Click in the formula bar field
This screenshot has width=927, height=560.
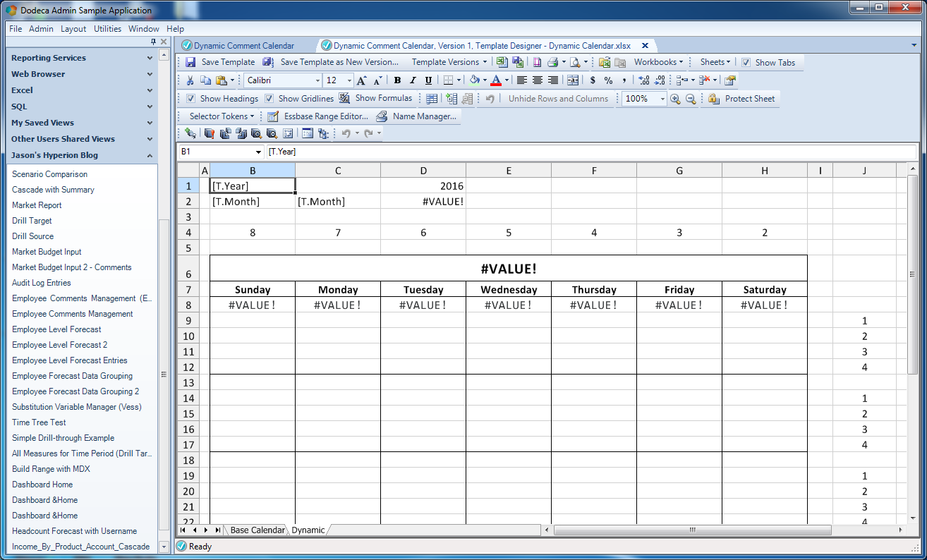pyautogui.click(x=591, y=152)
